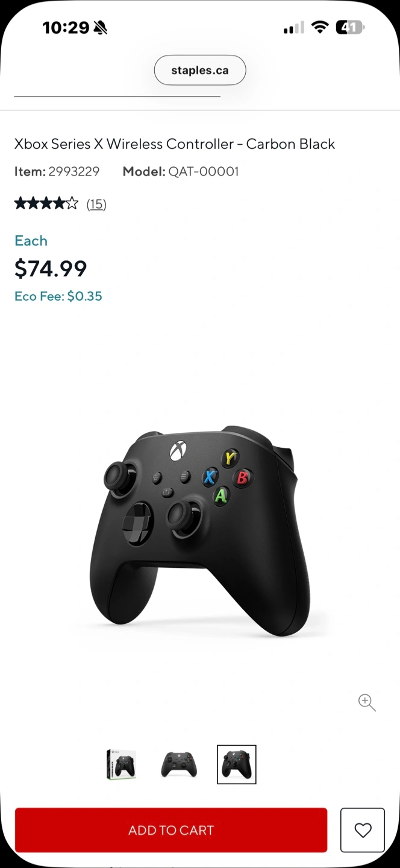Tap the Wi-Fi status icon
The width and height of the screenshot is (400, 868).
pyautogui.click(x=320, y=27)
